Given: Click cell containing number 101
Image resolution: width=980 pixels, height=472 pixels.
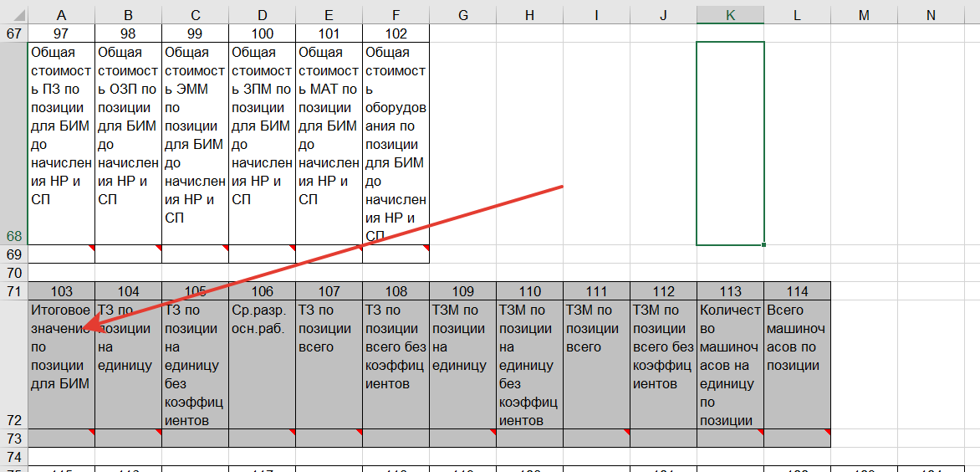Looking at the screenshot, I should pos(329,33).
